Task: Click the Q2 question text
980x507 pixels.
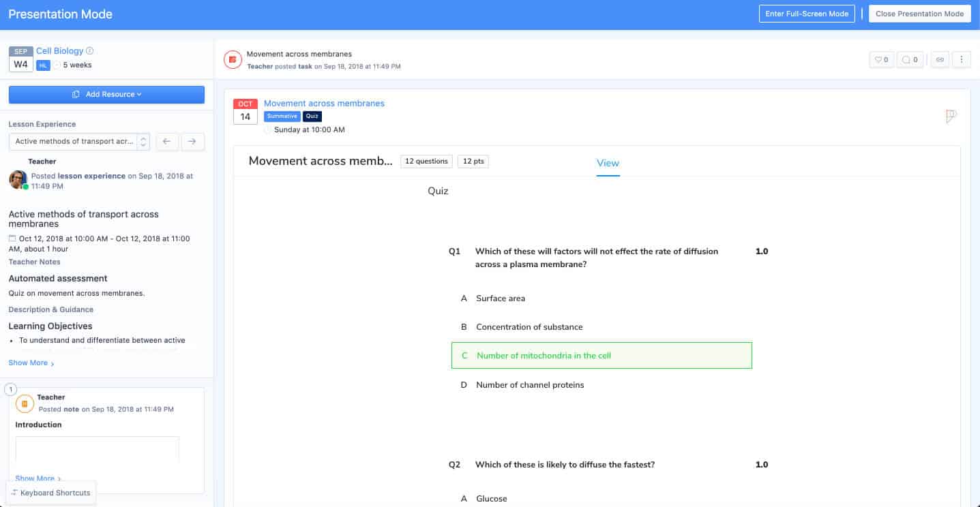Action: [x=565, y=465]
